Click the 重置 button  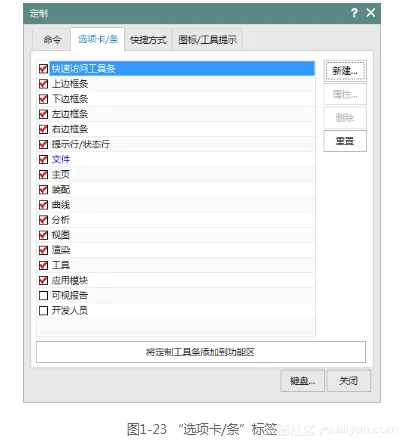(345, 141)
